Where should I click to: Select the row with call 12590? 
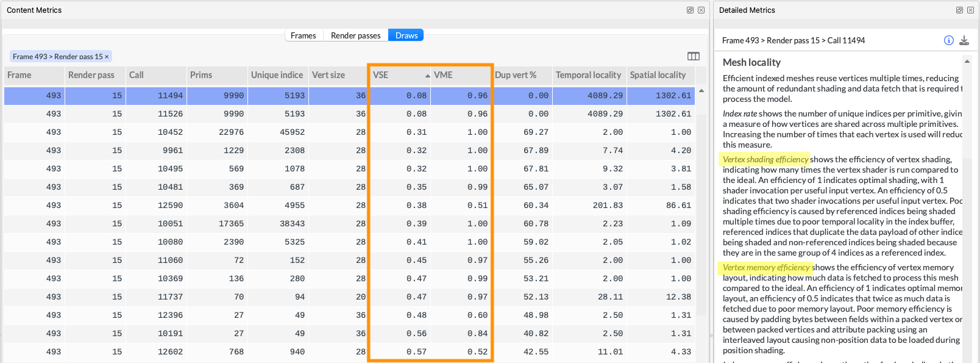349,205
